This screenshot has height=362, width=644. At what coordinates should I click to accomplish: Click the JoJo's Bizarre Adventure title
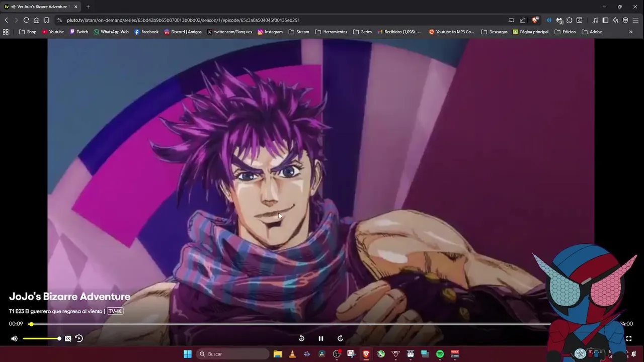[x=69, y=297]
